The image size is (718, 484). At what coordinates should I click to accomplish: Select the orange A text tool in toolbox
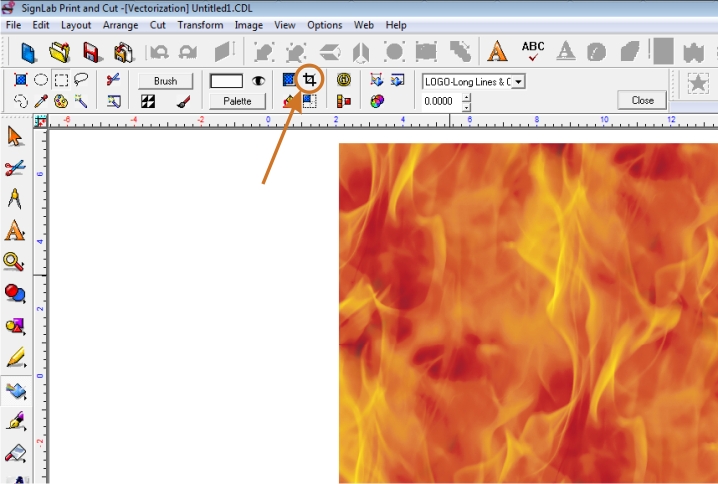click(15, 230)
